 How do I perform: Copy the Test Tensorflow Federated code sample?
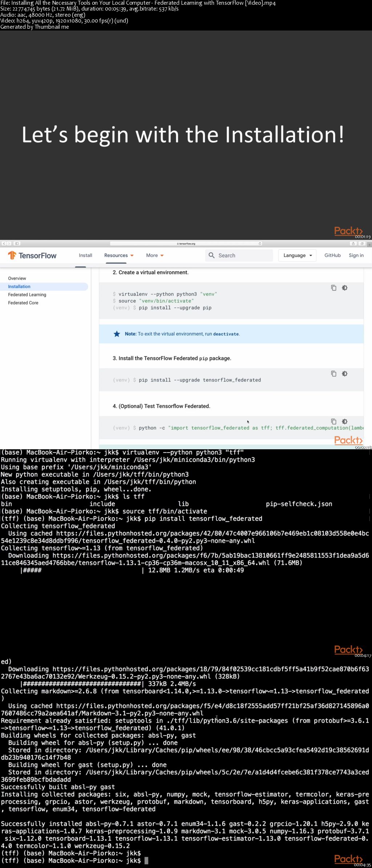coord(333,422)
